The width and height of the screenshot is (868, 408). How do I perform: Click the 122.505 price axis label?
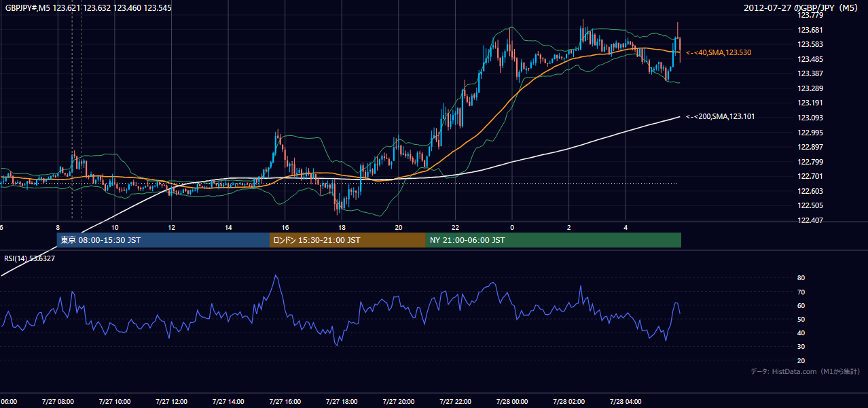click(x=810, y=206)
